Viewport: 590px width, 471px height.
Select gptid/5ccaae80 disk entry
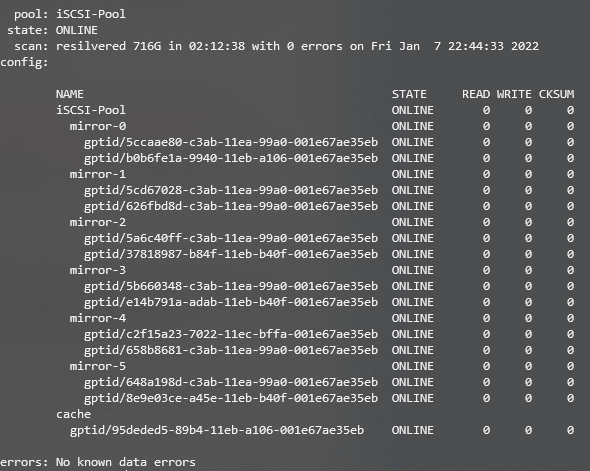pyautogui.click(x=231, y=142)
